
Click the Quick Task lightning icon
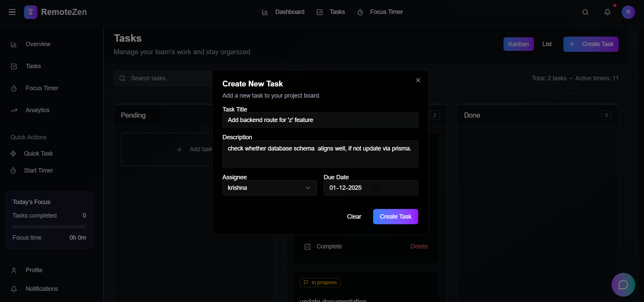(13, 154)
